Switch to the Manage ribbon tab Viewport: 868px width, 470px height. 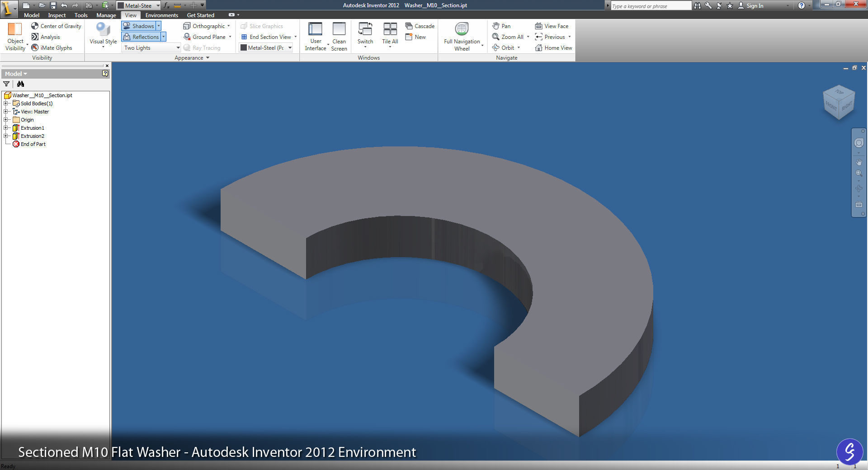coord(106,15)
